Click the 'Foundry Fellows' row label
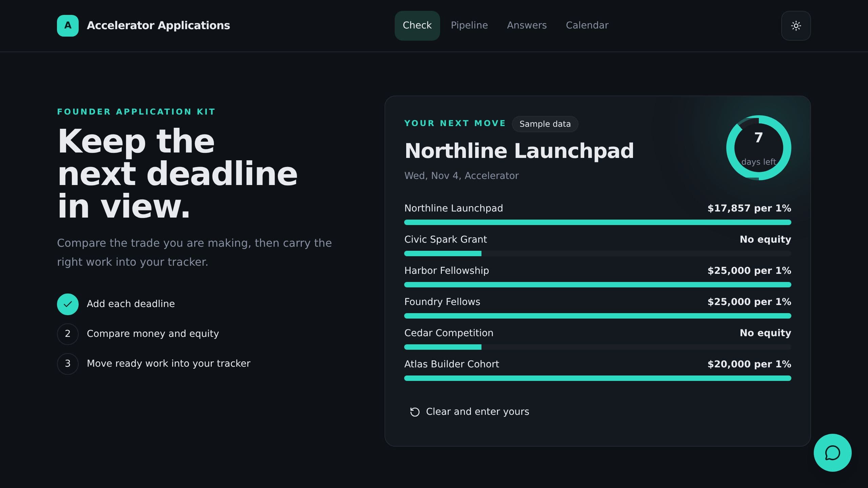 tap(442, 302)
